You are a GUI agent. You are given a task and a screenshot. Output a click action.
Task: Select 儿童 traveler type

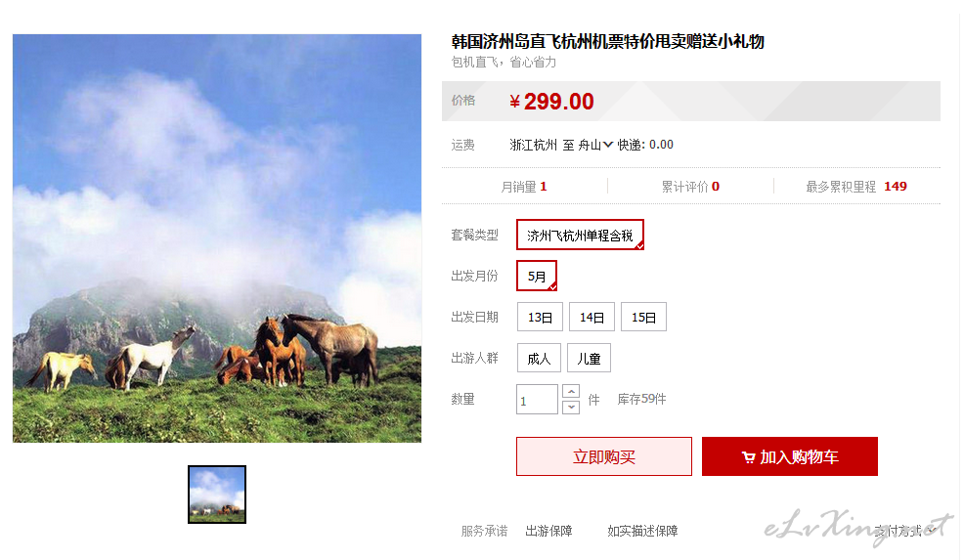589,359
